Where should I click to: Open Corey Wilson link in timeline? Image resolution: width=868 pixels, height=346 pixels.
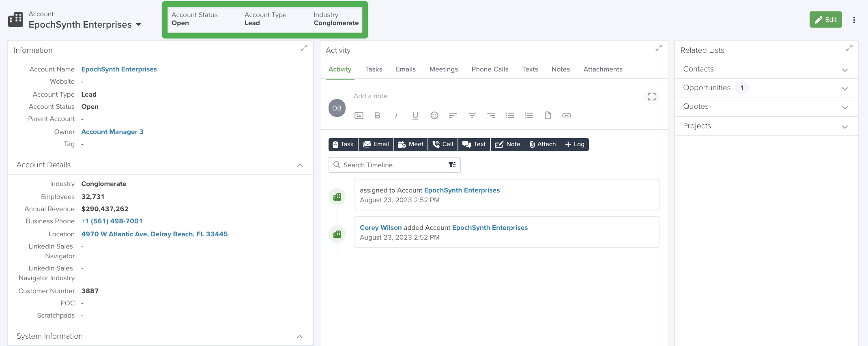click(x=380, y=228)
